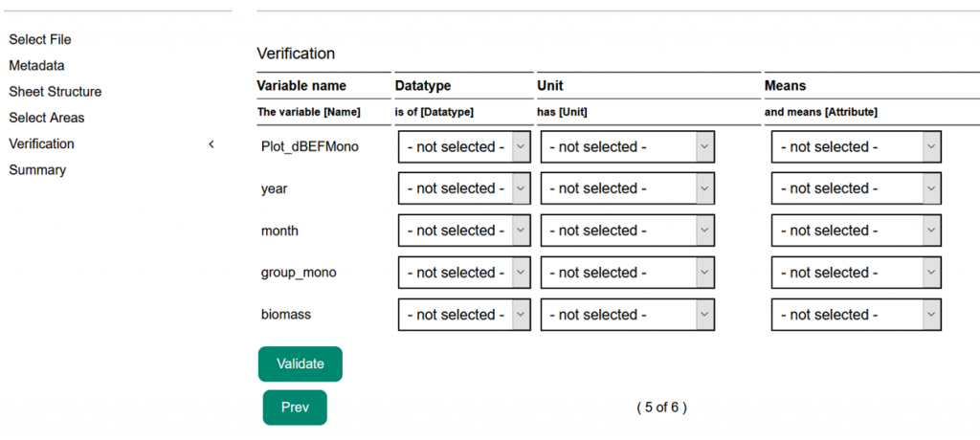Open Datatype dropdown for Plot_dBEFMono

[x=464, y=147]
